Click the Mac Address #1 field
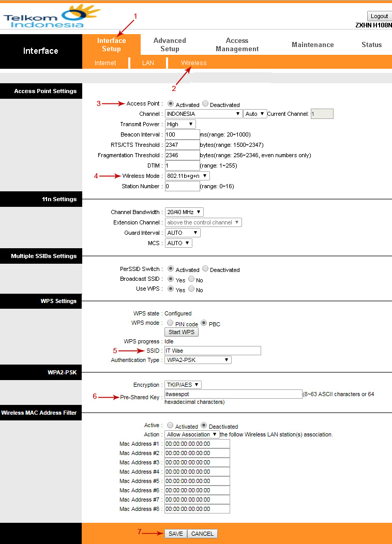 (x=197, y=444)
